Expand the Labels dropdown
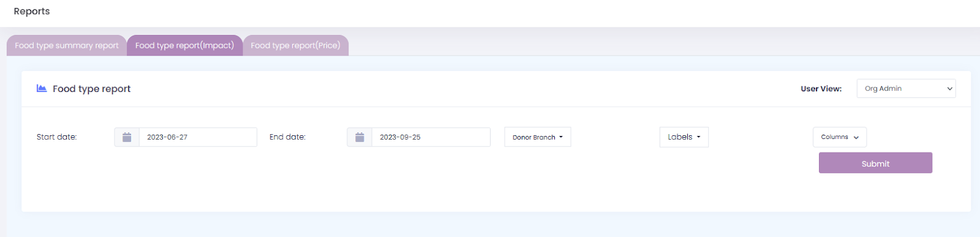 click(x=684, y=137)
